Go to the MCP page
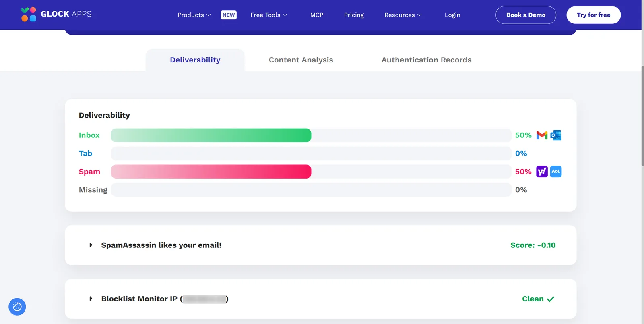Screen dimensions: 644x324 [x=317, y=15]
